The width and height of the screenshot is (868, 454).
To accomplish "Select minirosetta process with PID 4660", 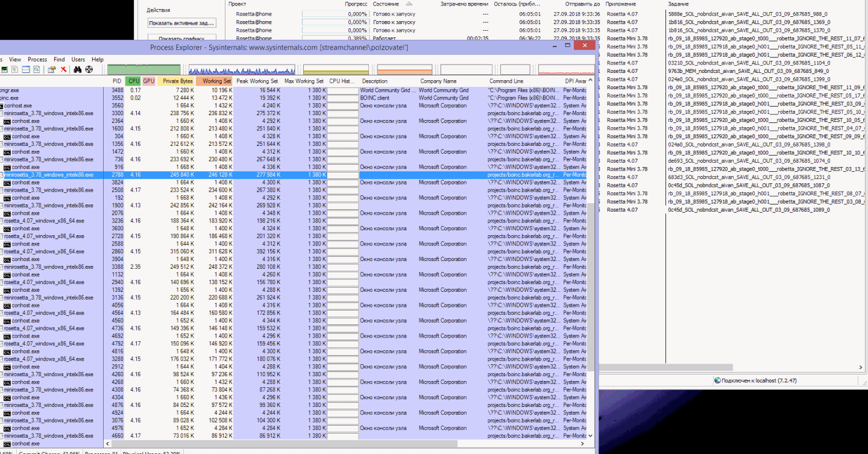I will (x=293, y=436).
